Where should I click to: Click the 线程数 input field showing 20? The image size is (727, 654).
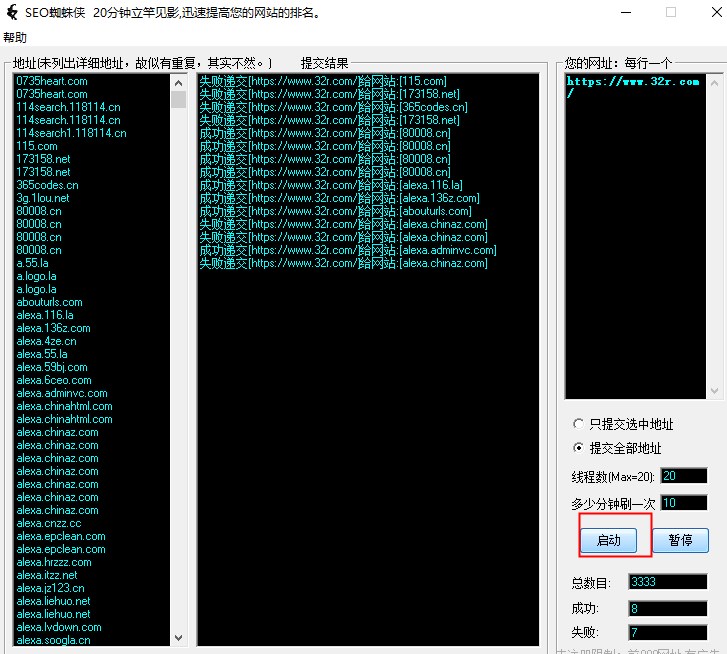[684, 476]
